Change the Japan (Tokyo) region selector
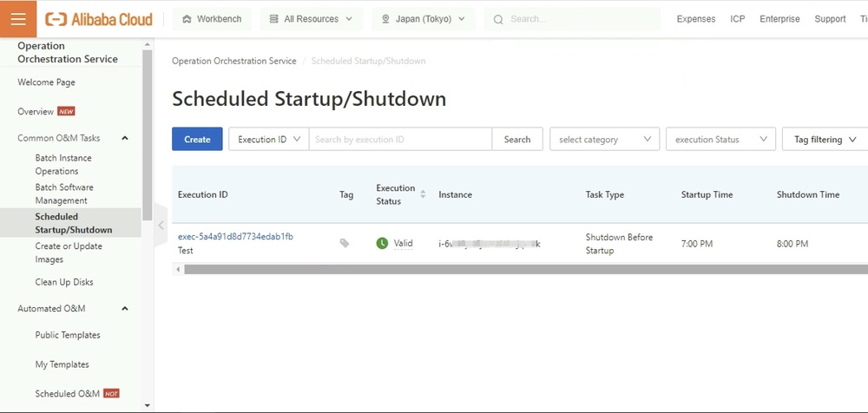Viewport: 868px width, 413px height. [424, 19]
